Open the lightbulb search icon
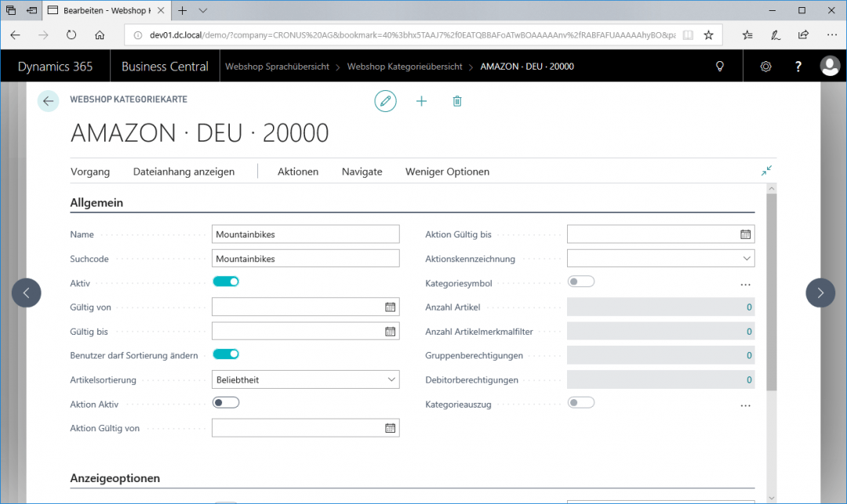 point(719,67)
